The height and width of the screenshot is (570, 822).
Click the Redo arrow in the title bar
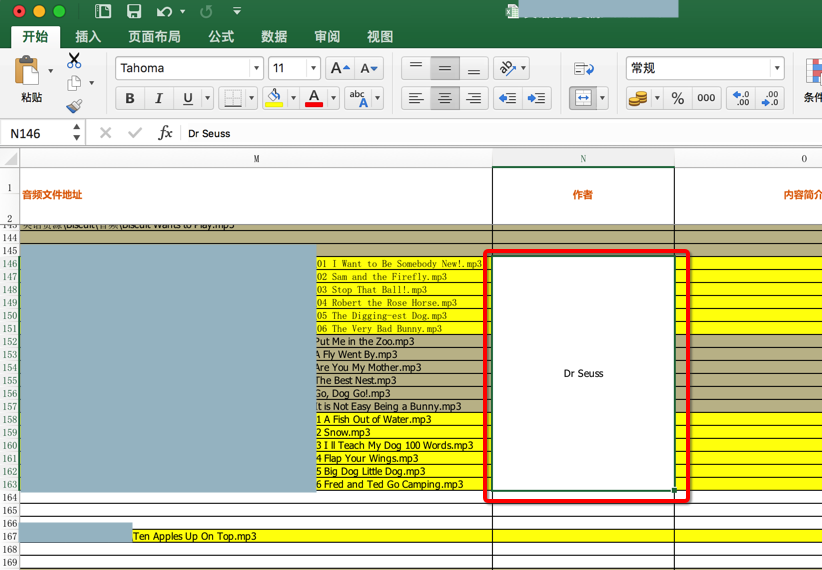pyautogui.click(x=206, y=11)
